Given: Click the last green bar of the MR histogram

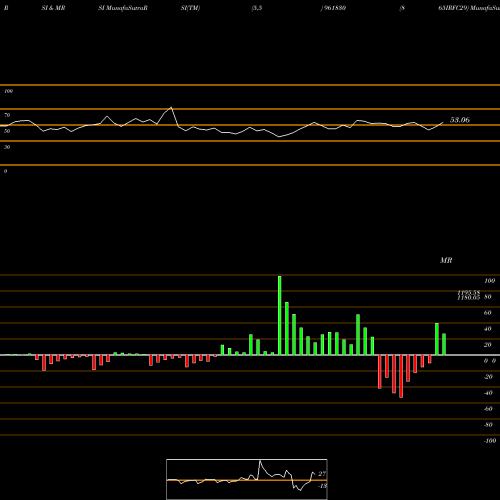Looking at the screenshot, I should [444, 344].
